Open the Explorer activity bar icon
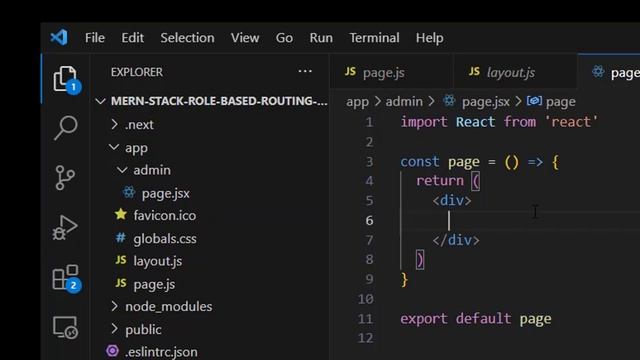Image resolution: width=640 pixels, height=360 pixels. click(66, 78)
